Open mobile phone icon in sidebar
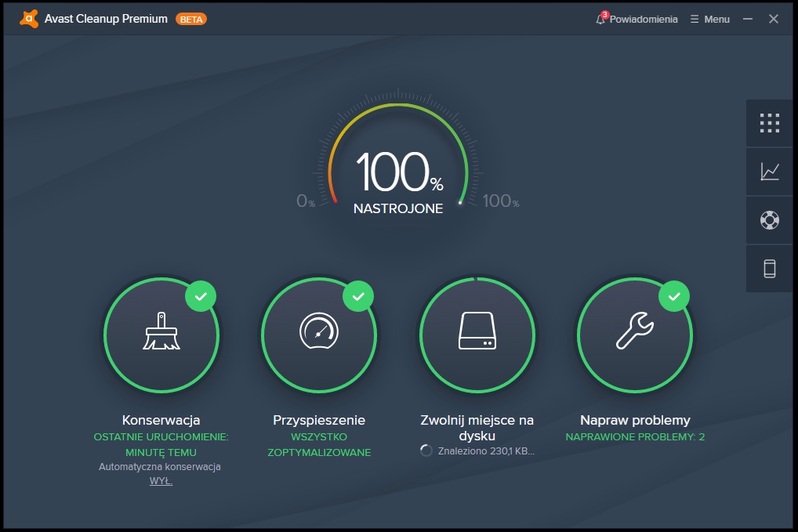 point(770,269)
